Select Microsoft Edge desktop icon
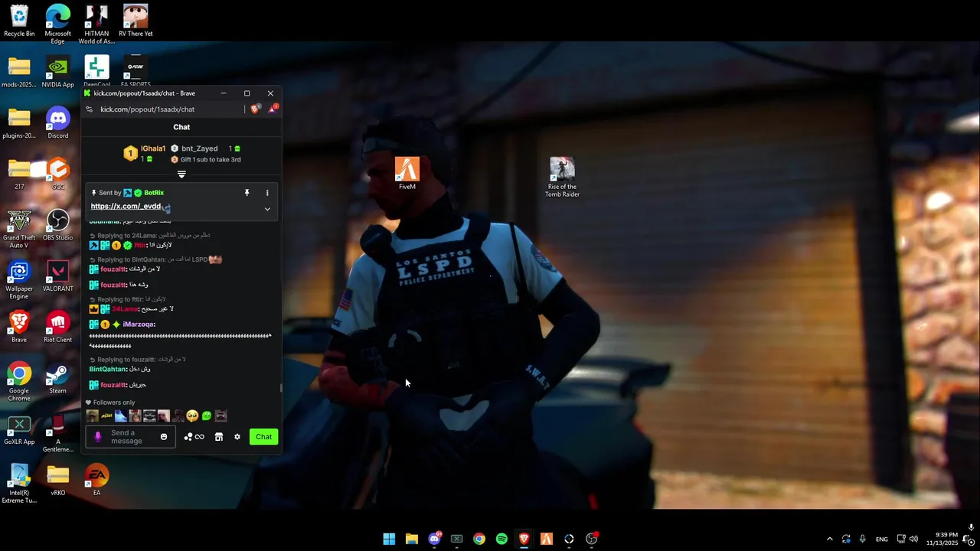This screenshot has height=551, width=980. point(57,24)
